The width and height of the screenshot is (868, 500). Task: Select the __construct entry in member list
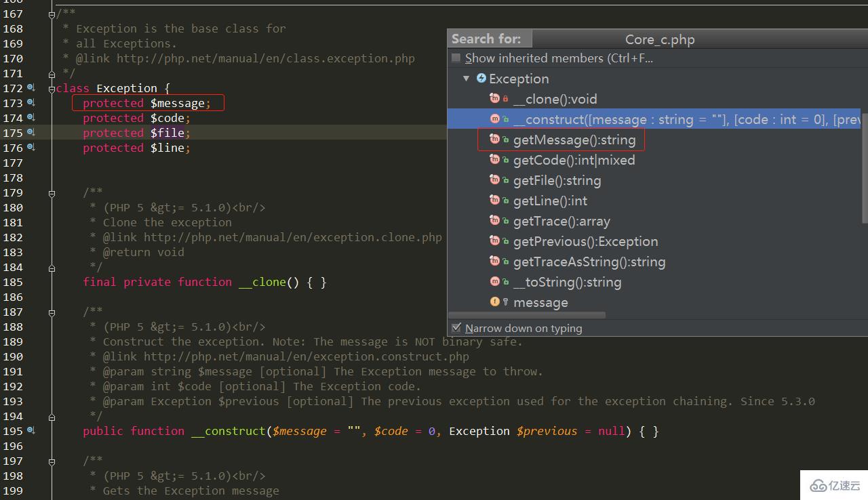[654, 120]
